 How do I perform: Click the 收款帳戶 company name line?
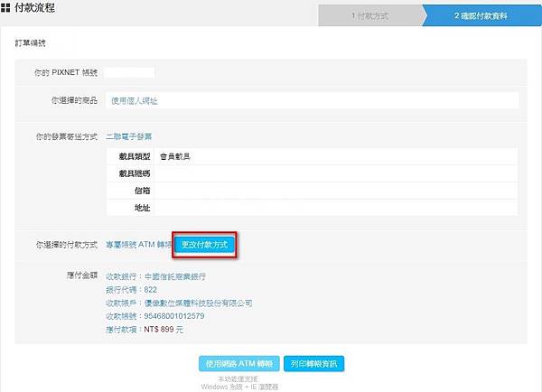point(179,303)
